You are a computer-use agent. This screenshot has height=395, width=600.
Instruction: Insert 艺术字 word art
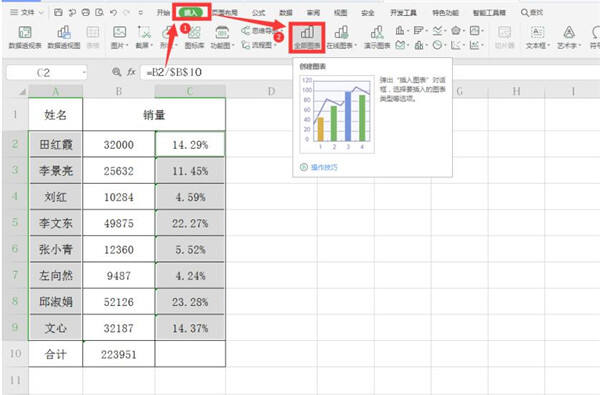tap(569, 38)
